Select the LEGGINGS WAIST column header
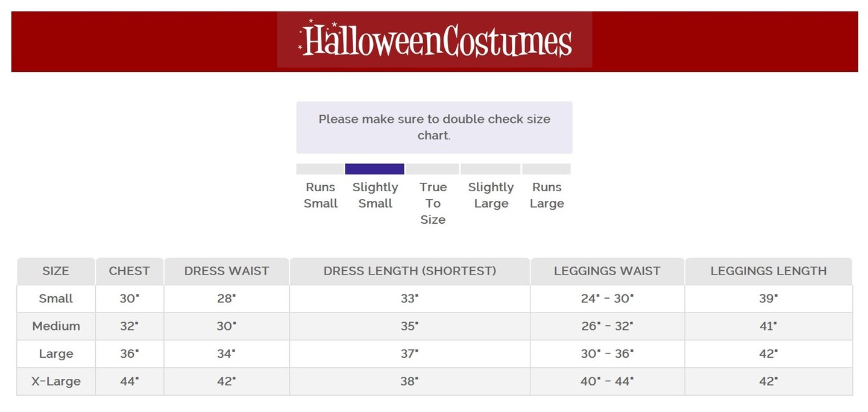Viewport: 868px width, 412px height. tap(607, 271)
